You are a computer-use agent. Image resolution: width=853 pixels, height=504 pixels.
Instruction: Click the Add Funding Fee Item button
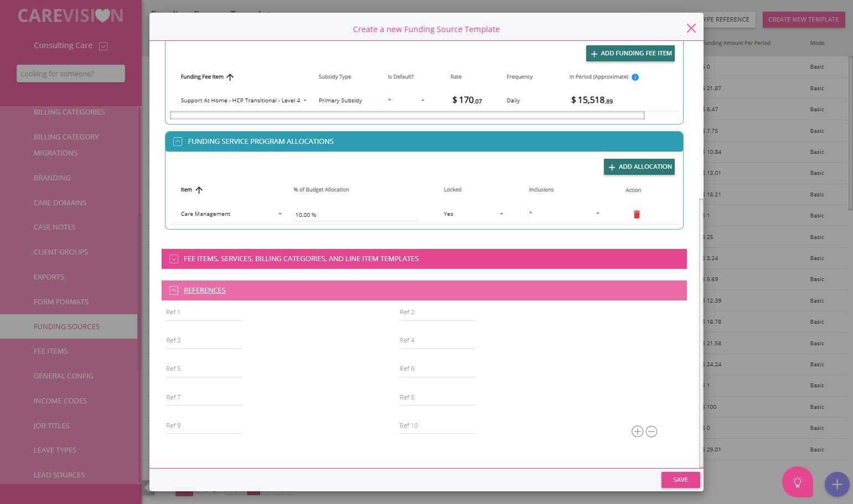point(630,54)
